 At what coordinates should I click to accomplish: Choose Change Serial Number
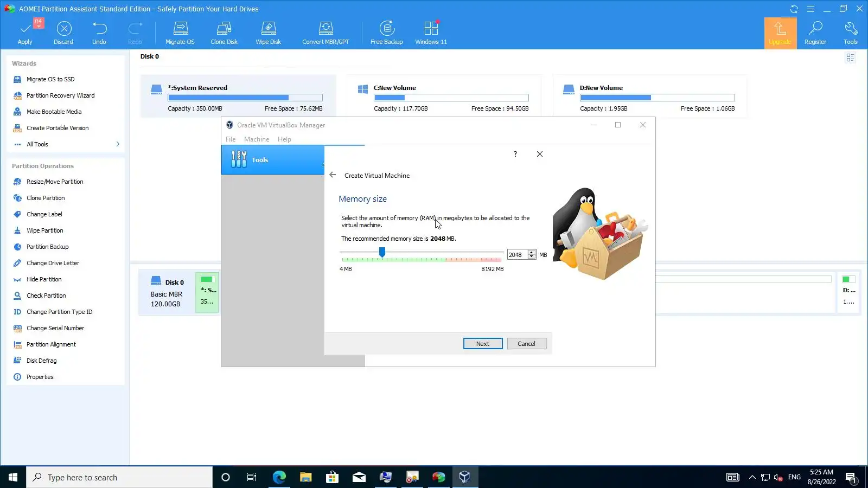[55, 328]
